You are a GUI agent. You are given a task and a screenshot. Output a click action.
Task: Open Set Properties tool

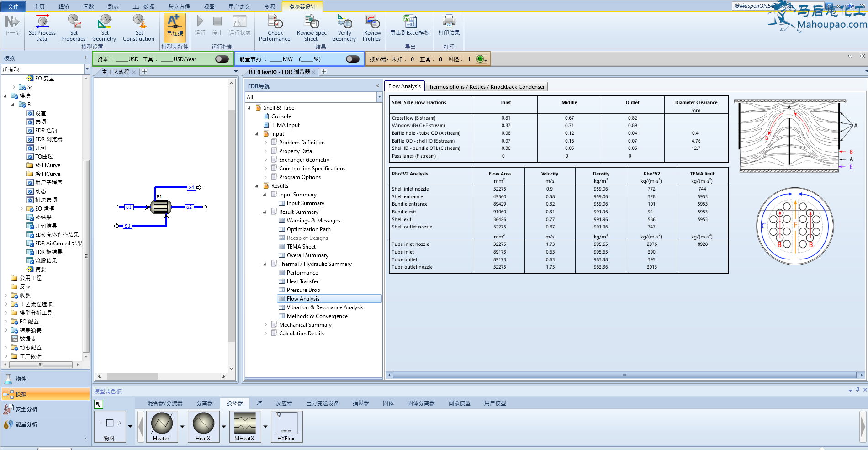pos(74,27)
